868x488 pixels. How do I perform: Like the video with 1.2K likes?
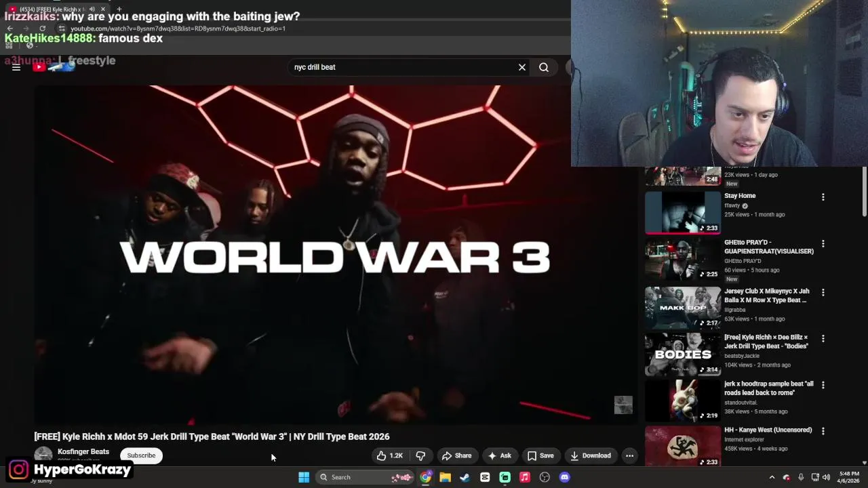point(390,455)
